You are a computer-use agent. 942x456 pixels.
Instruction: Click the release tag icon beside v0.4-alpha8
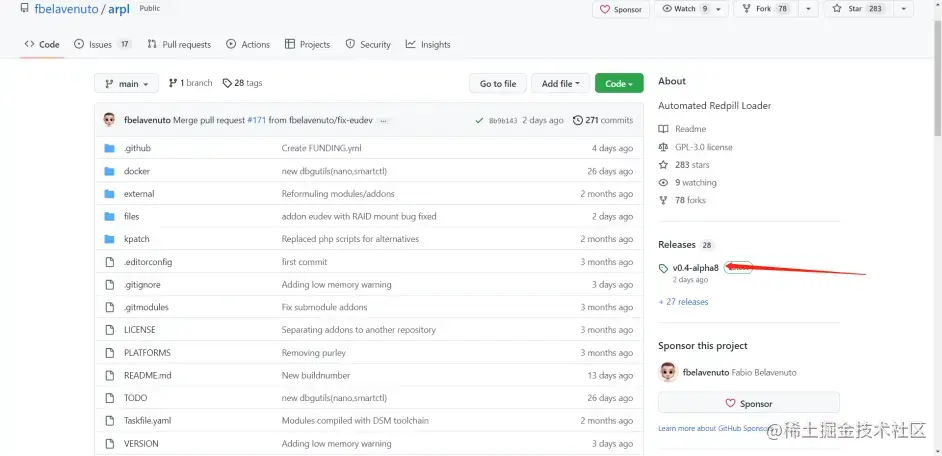point(663,268)
